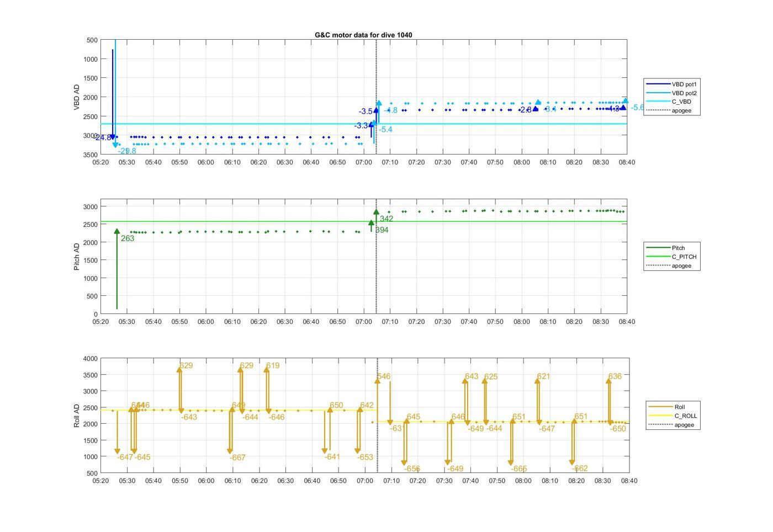
Task: Click the '-653' roll move label
Action: click(365, 457)
